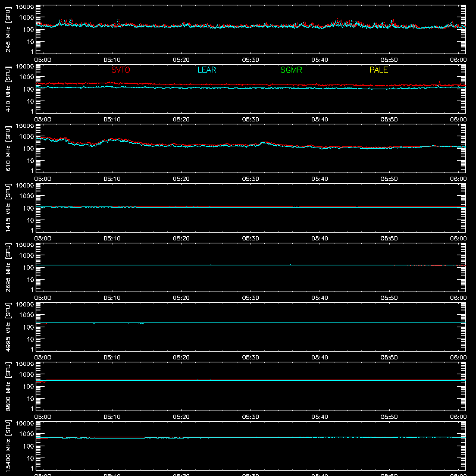The image size is (476, 476).
Task: Click 05:10 time label under 1415 MHz plot
Action: tap(112, 239)
